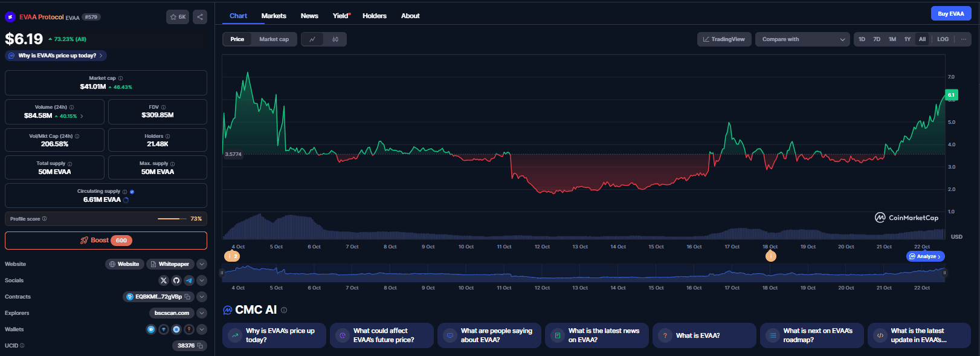Viewport: 980px width, 356px height.
Task: Open the X (Twitter) social link
Action: 164,280
